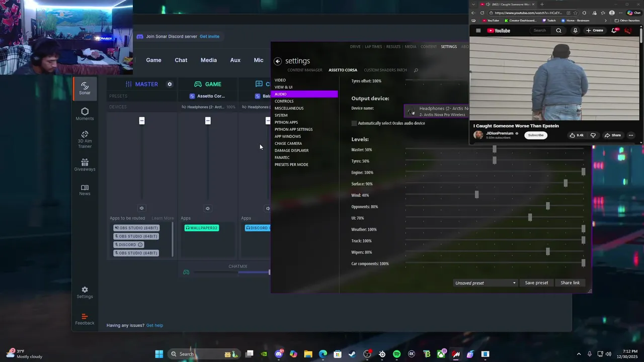Click YouTube hamburger guide menu

[x=478, y=31]
